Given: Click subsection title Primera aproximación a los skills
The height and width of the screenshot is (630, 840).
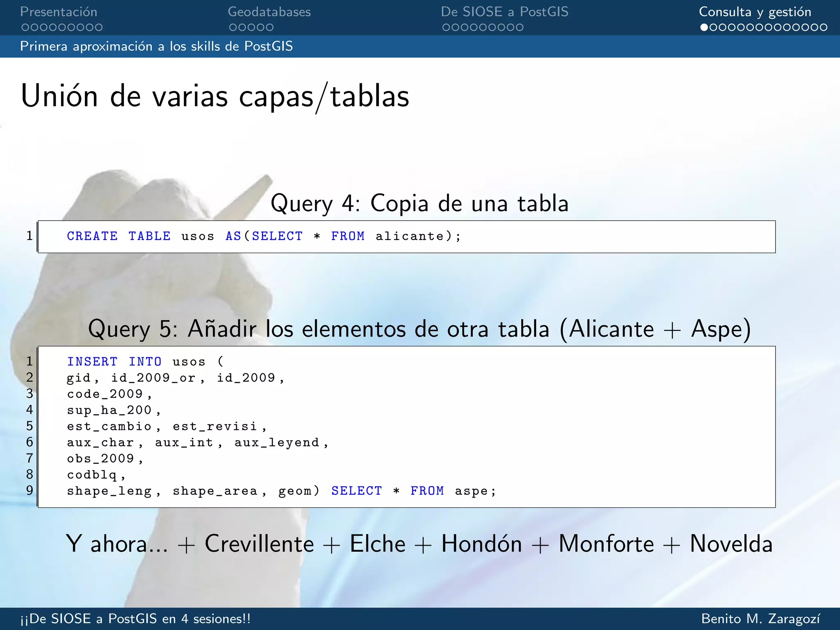Looking at the screenshot, I should (x=156, y=46).
